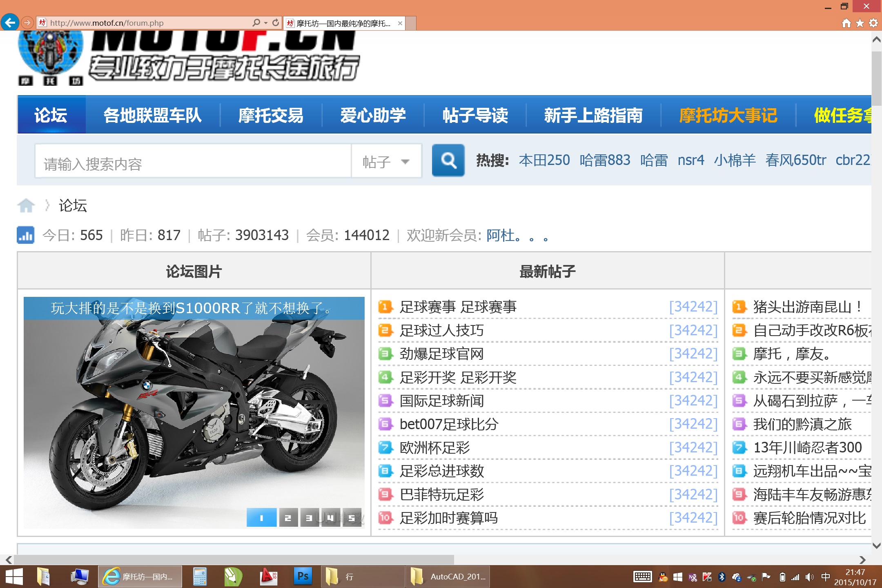Click the breadcrumb home icon
This screenshot has width=882, height=588.
(x=26, y=205)
